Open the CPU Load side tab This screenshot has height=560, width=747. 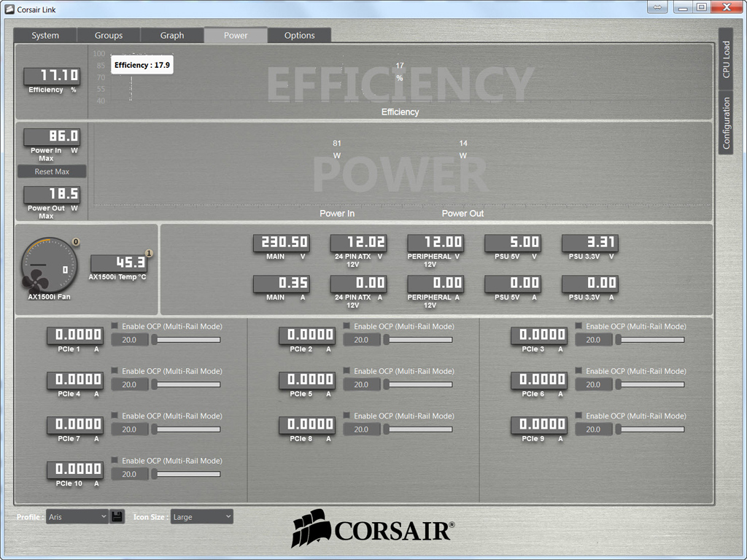pos(726,59)
